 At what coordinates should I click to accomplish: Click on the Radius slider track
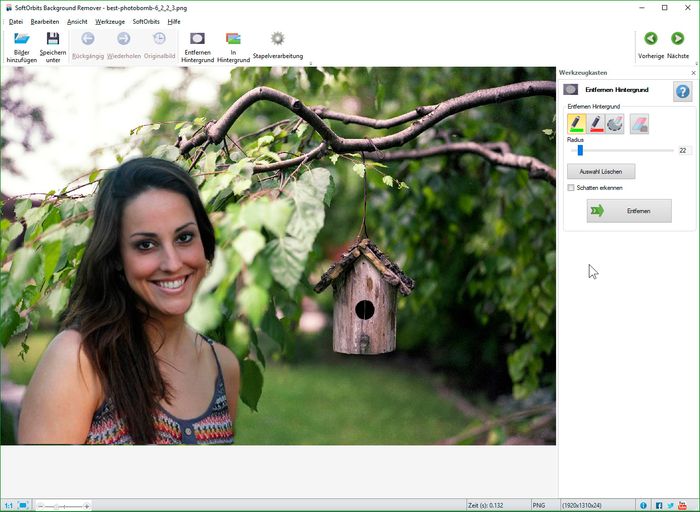click(x=622, y=150)
